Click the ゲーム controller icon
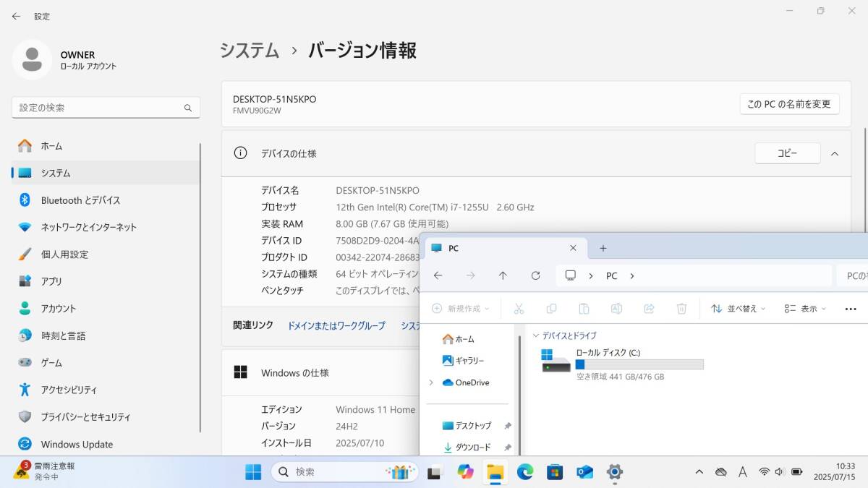The image size is (868, 488). 25,362
